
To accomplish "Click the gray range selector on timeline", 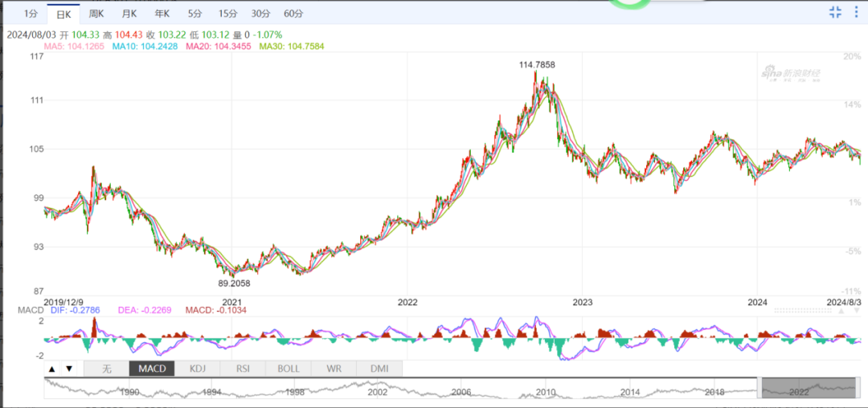I will coord(808,387).
